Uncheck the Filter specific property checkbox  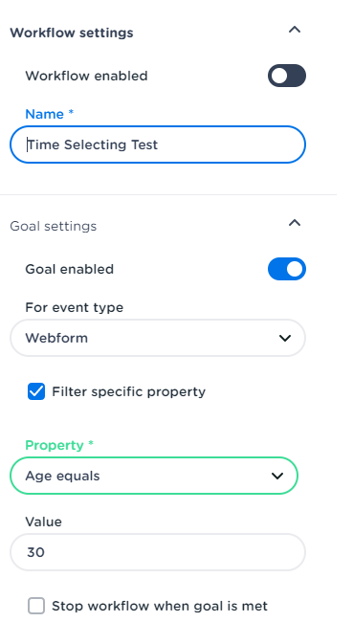(x=36, y=391)
